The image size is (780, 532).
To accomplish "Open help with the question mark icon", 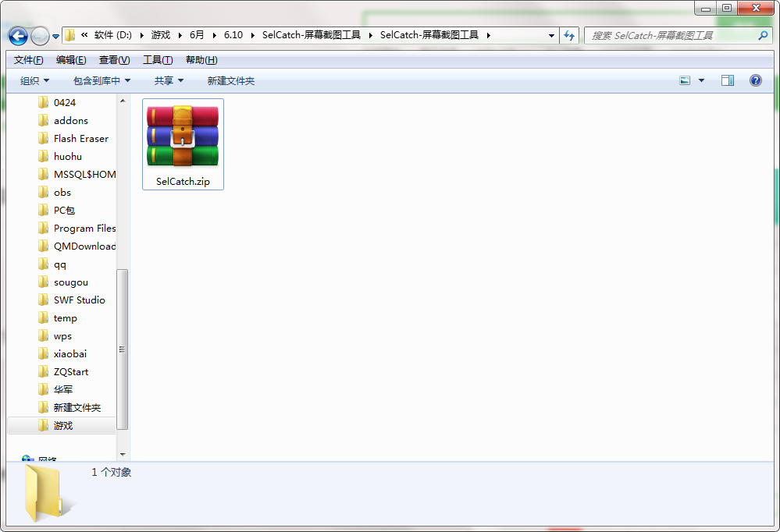I will pyautogui.click(x=755, y=80).
